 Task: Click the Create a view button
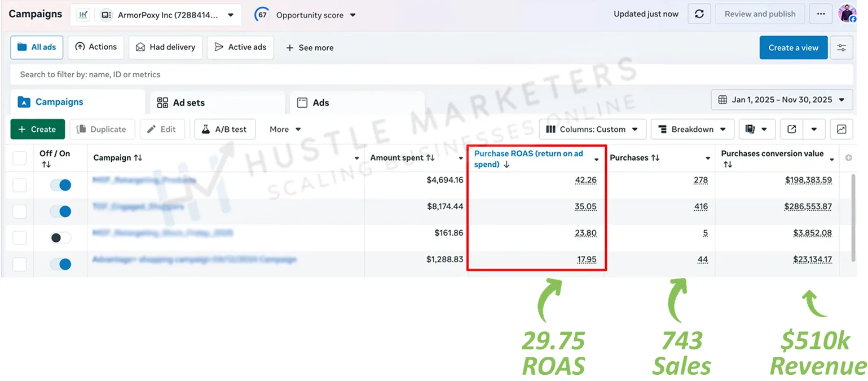tap(794, 48)
